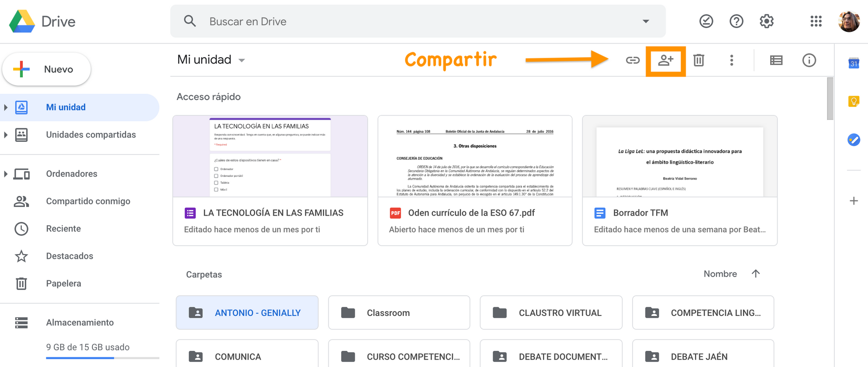Click the get link icon
Screen dimensions: 868x367
point(632,60)
